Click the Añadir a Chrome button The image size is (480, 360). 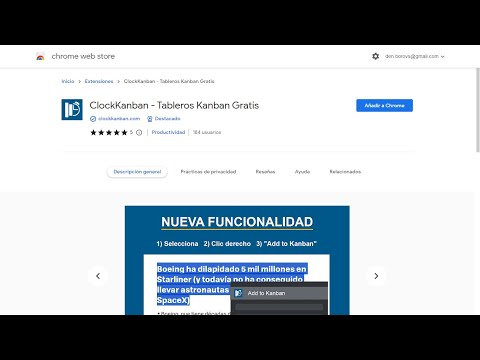[384, 105]
